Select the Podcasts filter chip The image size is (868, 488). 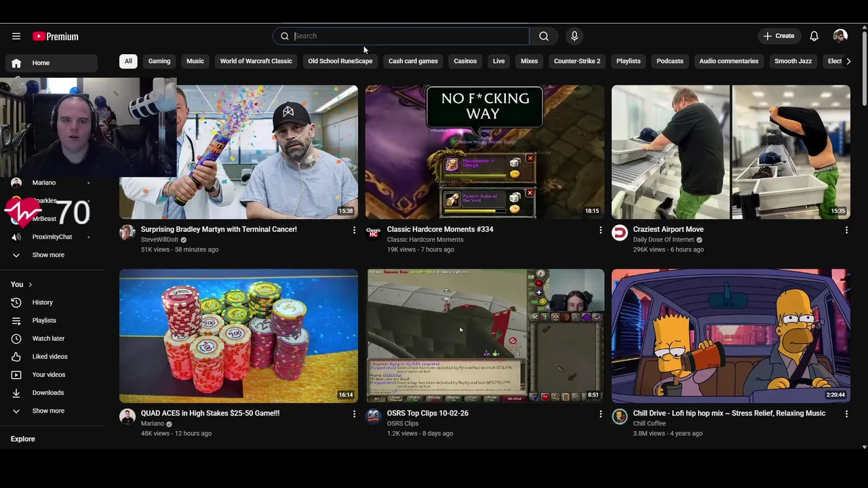pyautogui.click(x=670, y=61)
